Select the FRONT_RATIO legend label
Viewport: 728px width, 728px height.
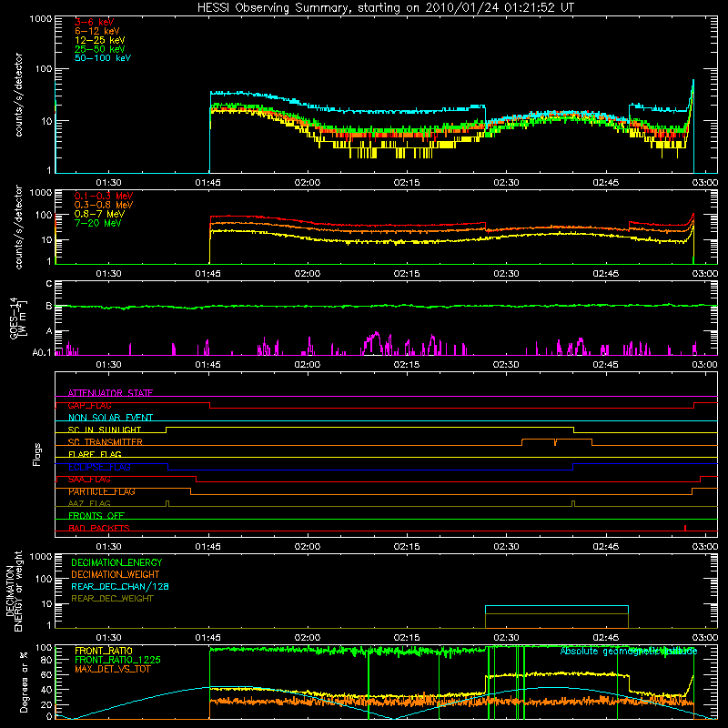(x=104, y=651)
